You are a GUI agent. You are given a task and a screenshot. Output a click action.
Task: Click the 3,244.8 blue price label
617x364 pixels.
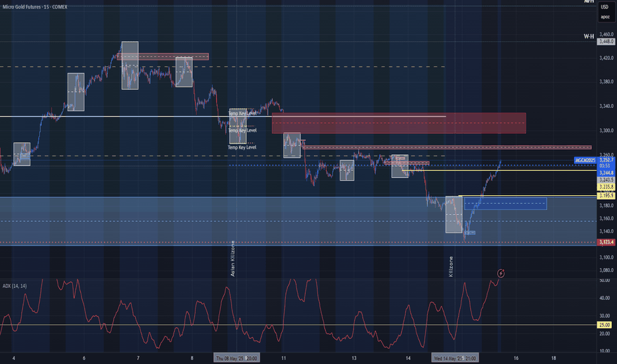pos(606,173)
